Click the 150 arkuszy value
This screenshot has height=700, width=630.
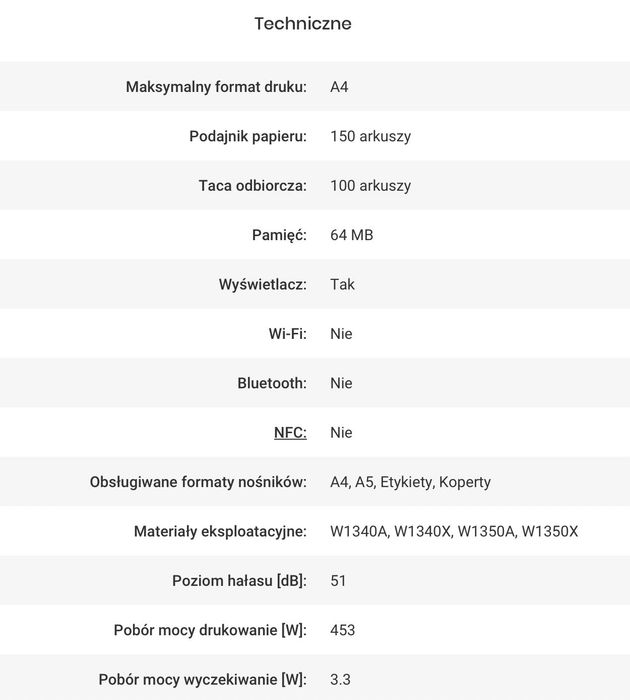(x=370, y=136)
